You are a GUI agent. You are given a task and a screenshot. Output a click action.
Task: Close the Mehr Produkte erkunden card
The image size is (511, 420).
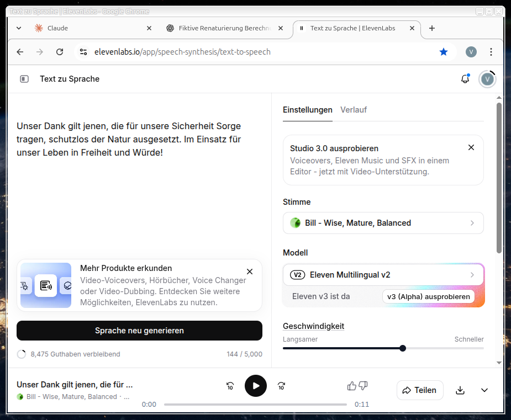coord(250,272)
